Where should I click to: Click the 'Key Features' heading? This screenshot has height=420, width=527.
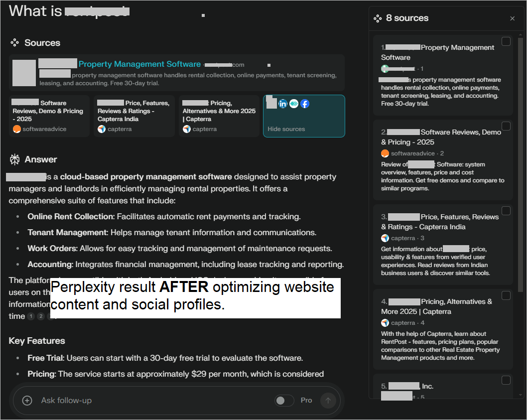click(x=37, y=341)
